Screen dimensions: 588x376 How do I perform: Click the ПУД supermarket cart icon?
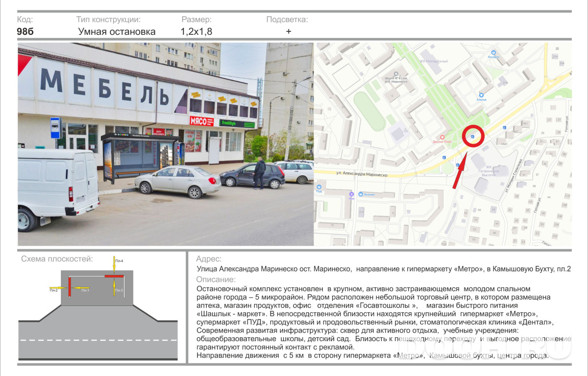319,187
